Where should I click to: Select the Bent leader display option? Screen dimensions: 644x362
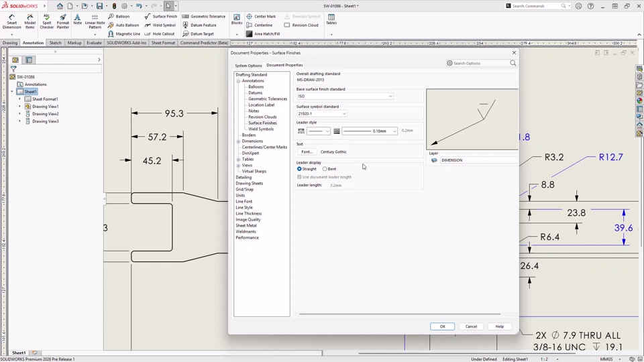pos(325,169)
